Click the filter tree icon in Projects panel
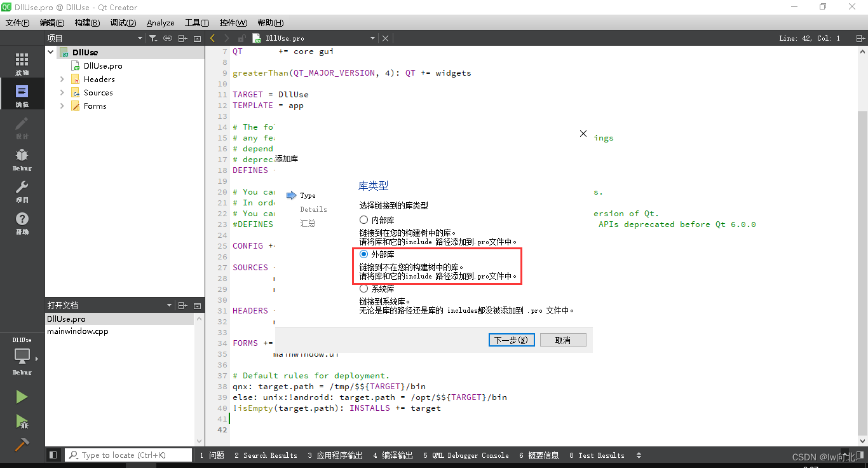 (153, 38)
